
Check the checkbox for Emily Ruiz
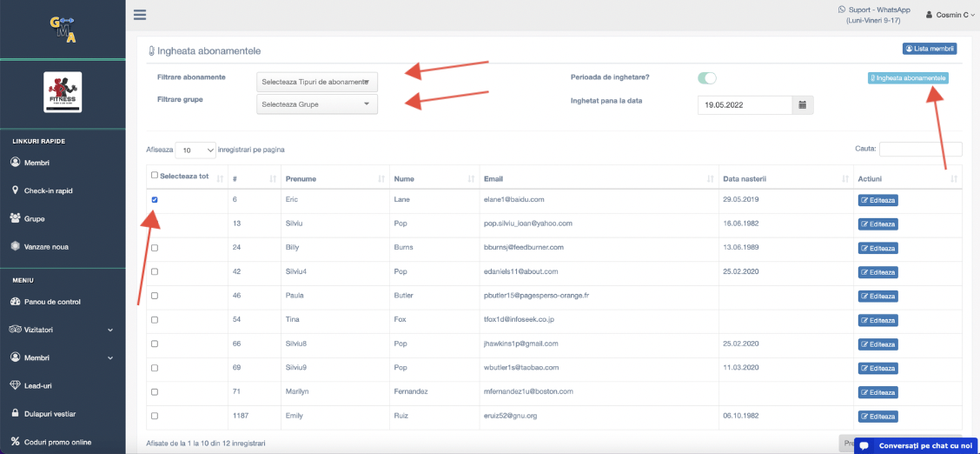155,416
